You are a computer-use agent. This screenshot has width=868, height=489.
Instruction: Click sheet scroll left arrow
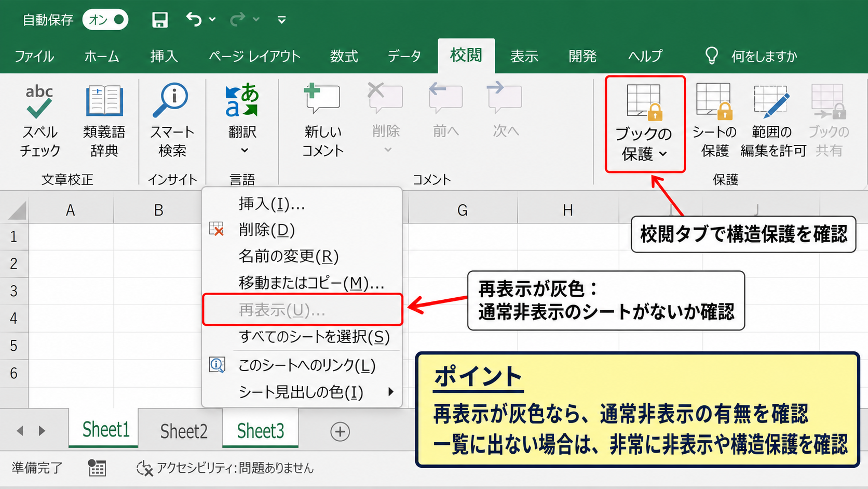20,431
